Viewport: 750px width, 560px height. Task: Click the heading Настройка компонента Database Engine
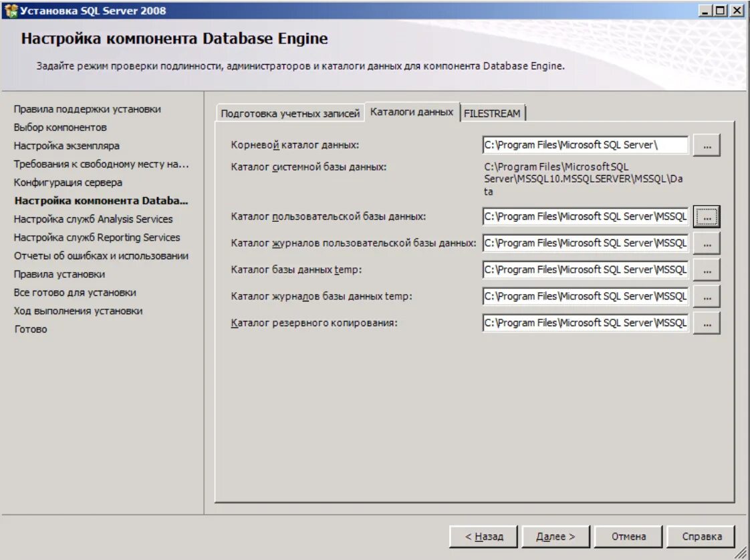coord(174,38)
